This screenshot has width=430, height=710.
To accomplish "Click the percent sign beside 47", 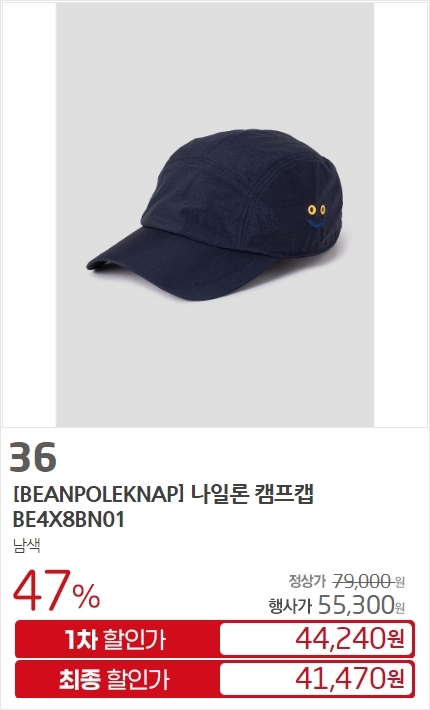I will click(88, 596).
